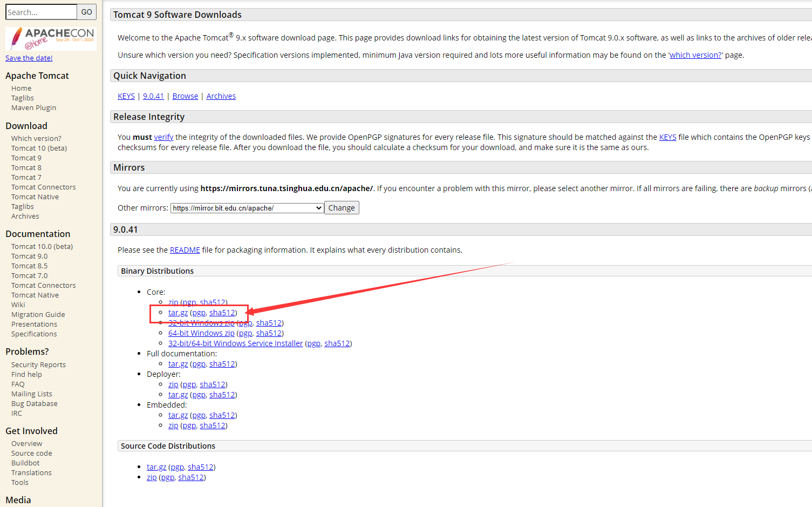Open Find help under Problems?

[26, 374]
